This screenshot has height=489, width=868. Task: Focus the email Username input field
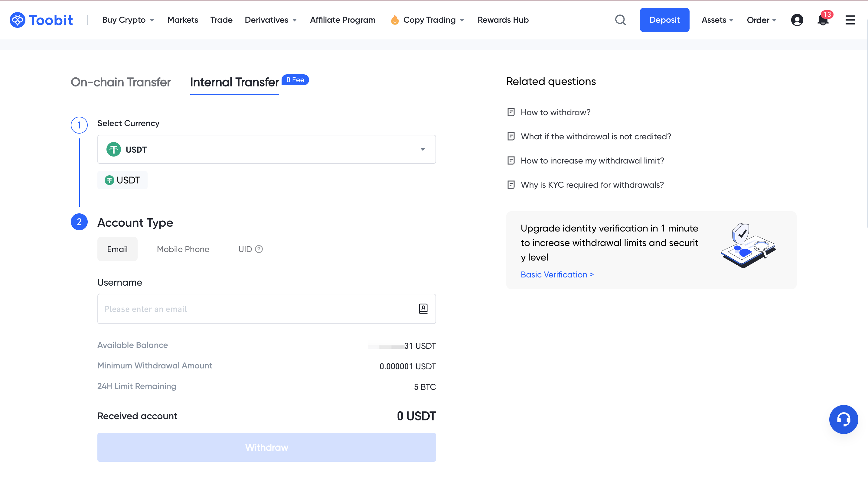[256, 309]
